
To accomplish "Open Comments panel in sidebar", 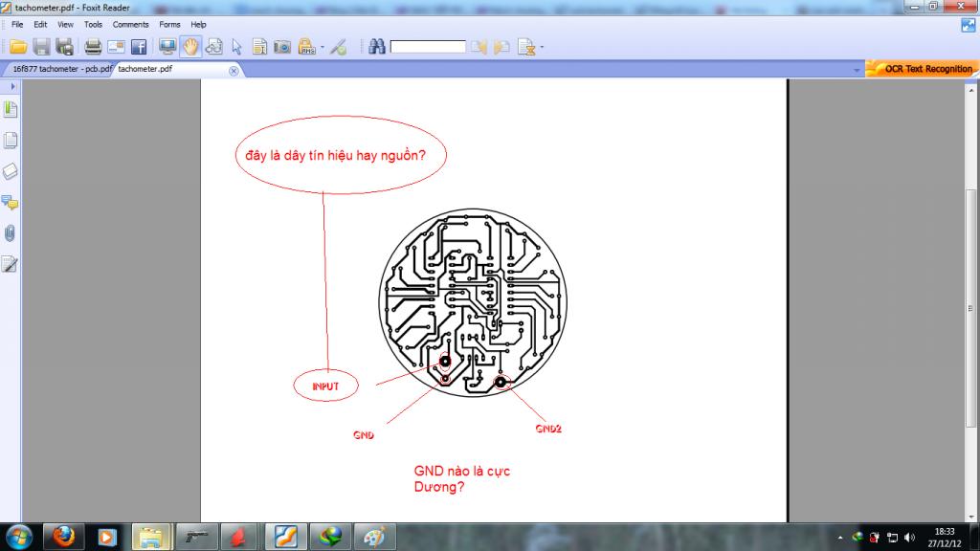I will (10, 202).
